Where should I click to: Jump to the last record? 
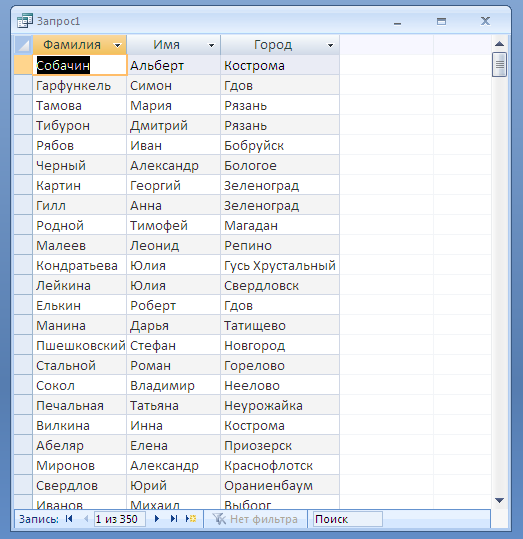tap(174, 519)
